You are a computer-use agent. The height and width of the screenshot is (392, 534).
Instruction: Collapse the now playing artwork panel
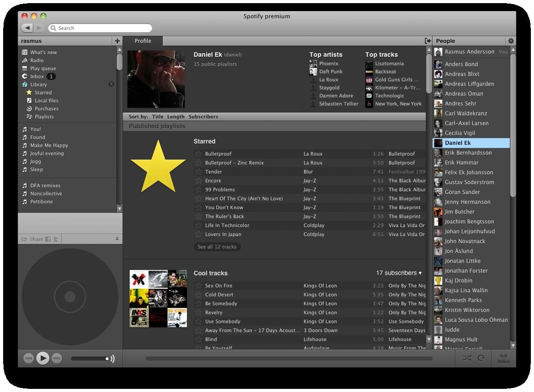tap(117, 239)
